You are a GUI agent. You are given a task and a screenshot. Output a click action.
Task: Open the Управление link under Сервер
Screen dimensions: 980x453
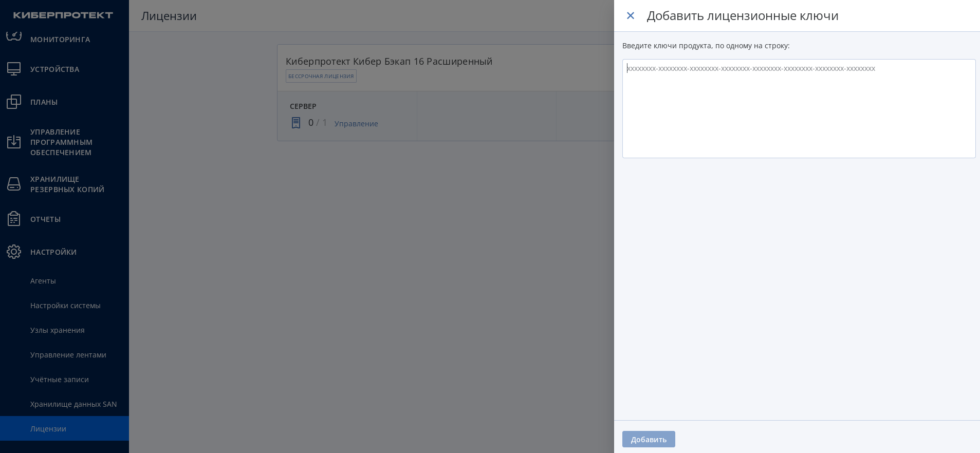[x=356, y=124]
